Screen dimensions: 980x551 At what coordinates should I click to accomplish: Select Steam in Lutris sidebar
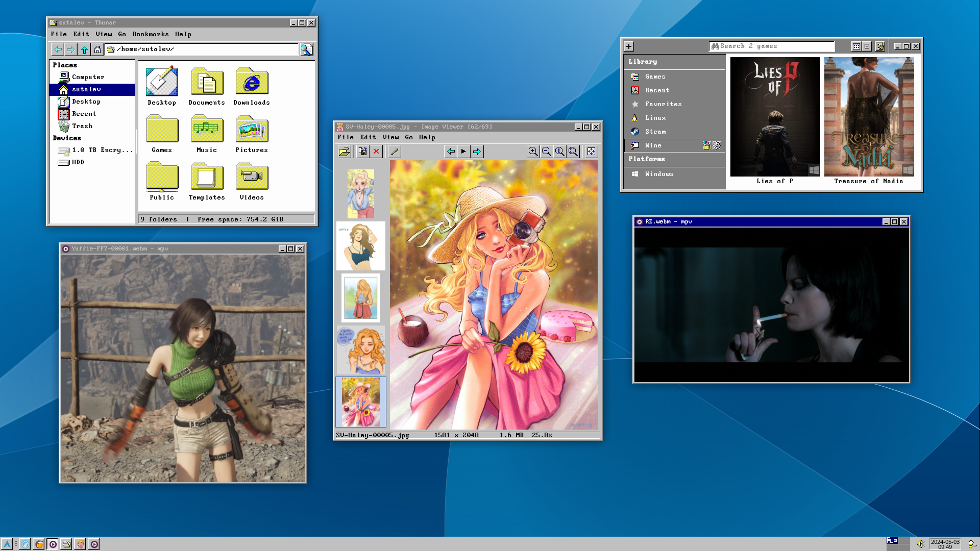(x=674, y=132)
